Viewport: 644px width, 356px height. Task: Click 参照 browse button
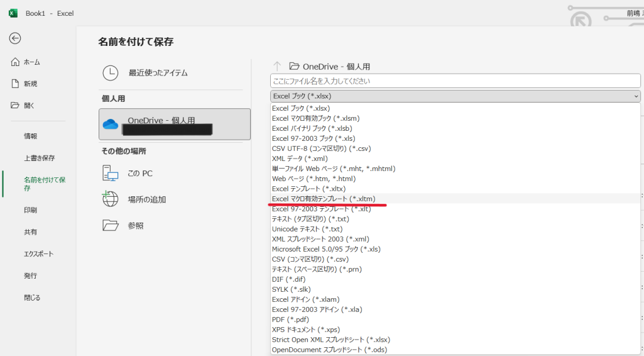[123, 225]
